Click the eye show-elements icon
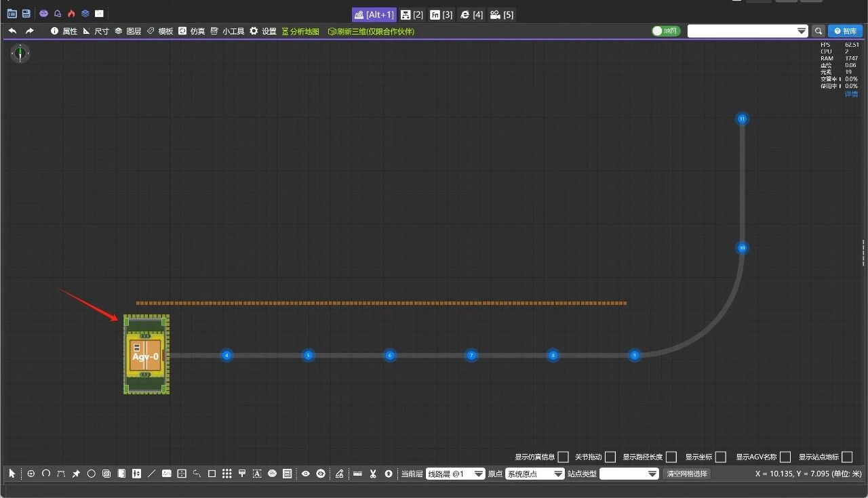 coord(306,474)
